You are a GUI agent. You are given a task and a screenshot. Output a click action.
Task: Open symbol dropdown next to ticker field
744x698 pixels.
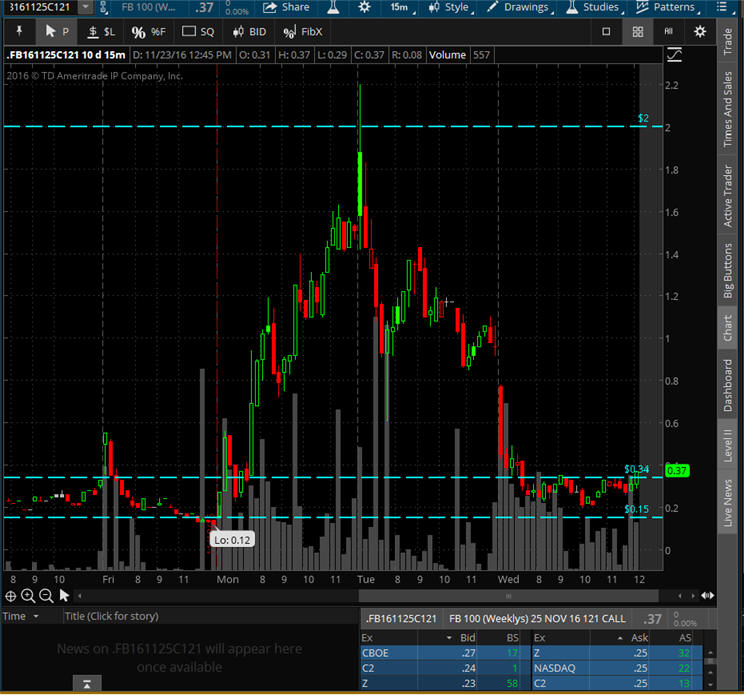tap(86, 7)
